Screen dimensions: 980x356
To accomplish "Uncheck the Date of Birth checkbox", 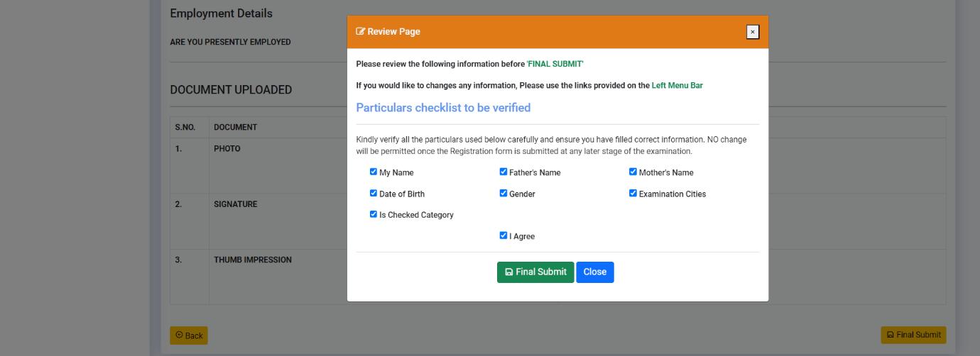I will 374,193.
